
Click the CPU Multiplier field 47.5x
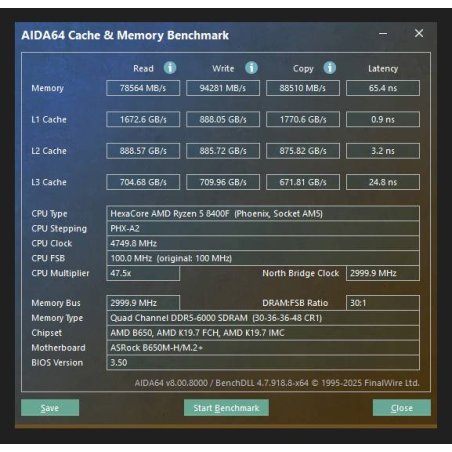point(143,273)
